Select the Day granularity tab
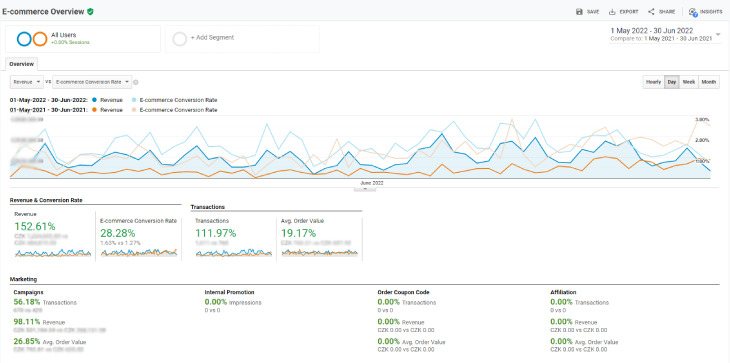Image resolution: width=730 pixels, height=363 pixels. tap(672, 82)
